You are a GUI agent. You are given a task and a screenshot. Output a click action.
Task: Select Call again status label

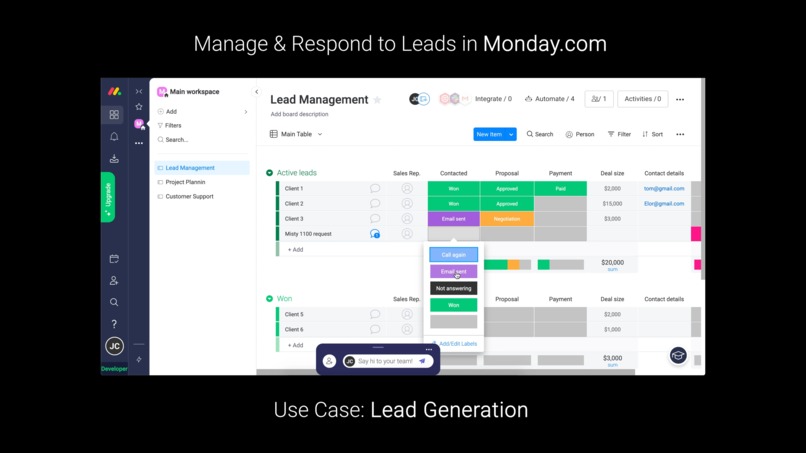[453, 255]
